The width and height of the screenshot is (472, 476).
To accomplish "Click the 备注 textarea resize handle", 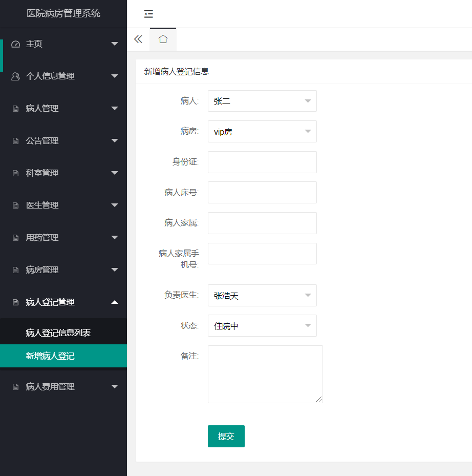I will [x=319, y=399].
